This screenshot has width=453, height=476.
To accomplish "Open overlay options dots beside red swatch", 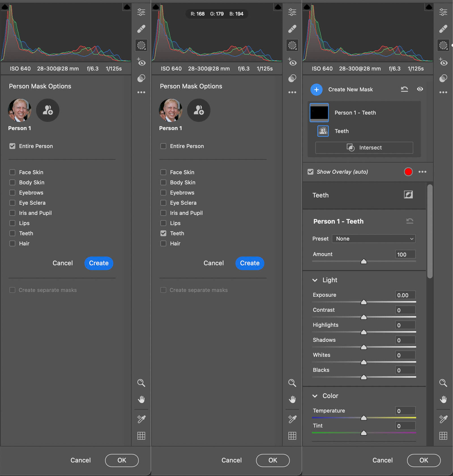I will (x=422, y=172).
